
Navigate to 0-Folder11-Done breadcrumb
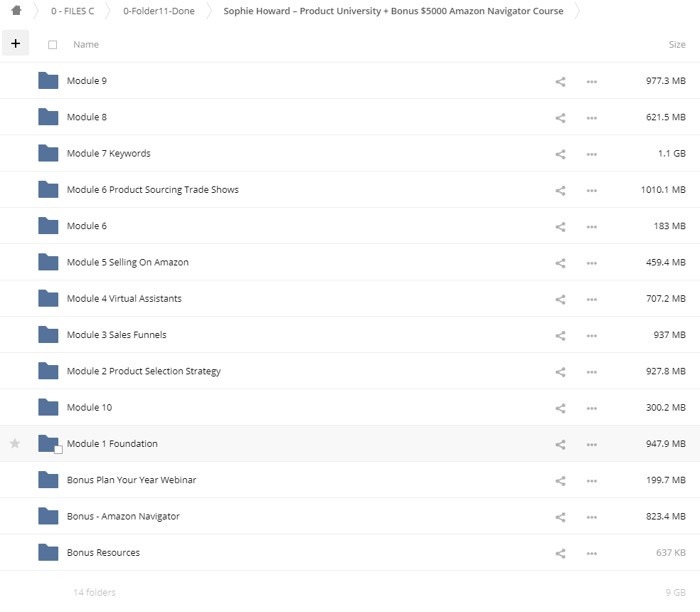pos(159,11)
